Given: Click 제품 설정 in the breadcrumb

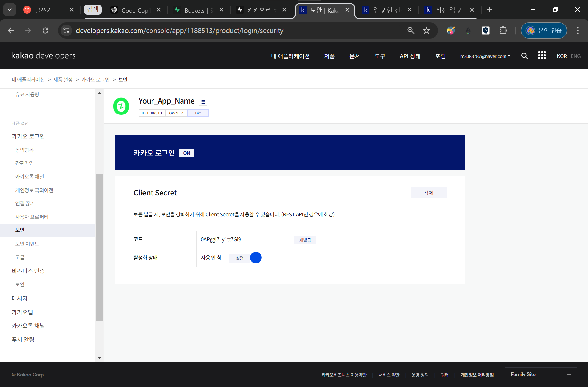Looking at the screenshot, I should [x=63, y=79].
